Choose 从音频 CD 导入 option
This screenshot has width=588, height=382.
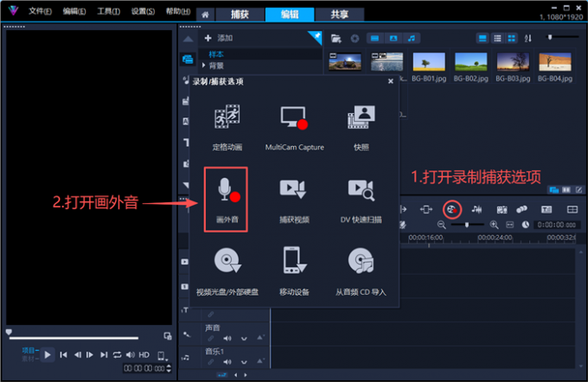coord(361,271)
